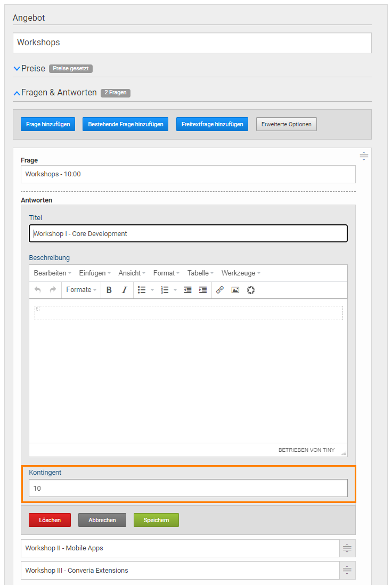Insert a link using the chain icon
The image size is (392, 585).
(x=220, y=290)
